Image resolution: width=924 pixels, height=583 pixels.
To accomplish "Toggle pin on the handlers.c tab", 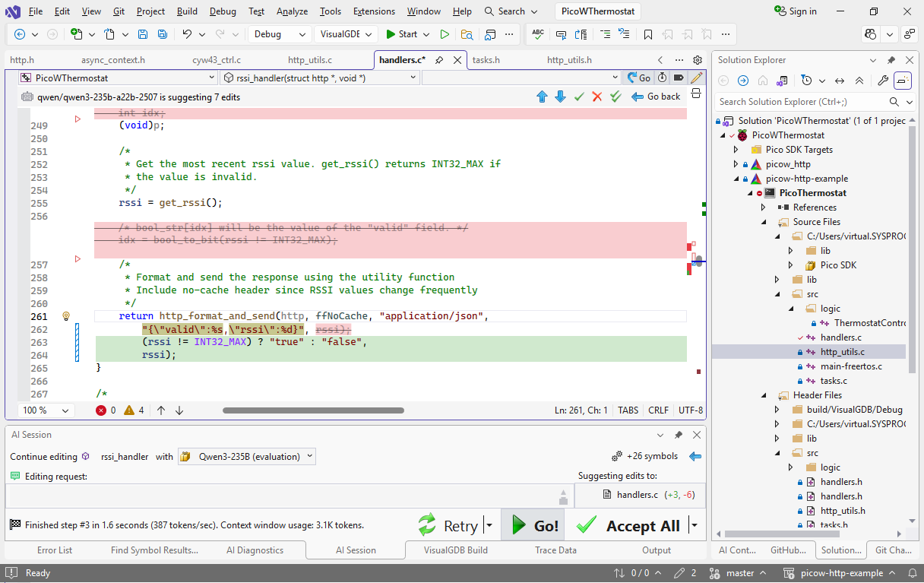I will [x=439, y=60].
